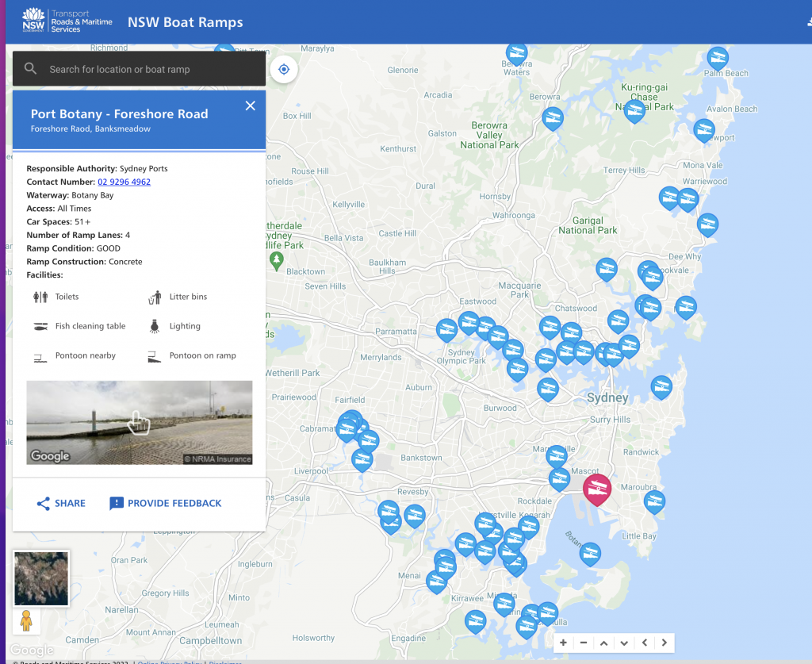
Task: Close the Port Botany info panel
Action: [x=250, y=106]
